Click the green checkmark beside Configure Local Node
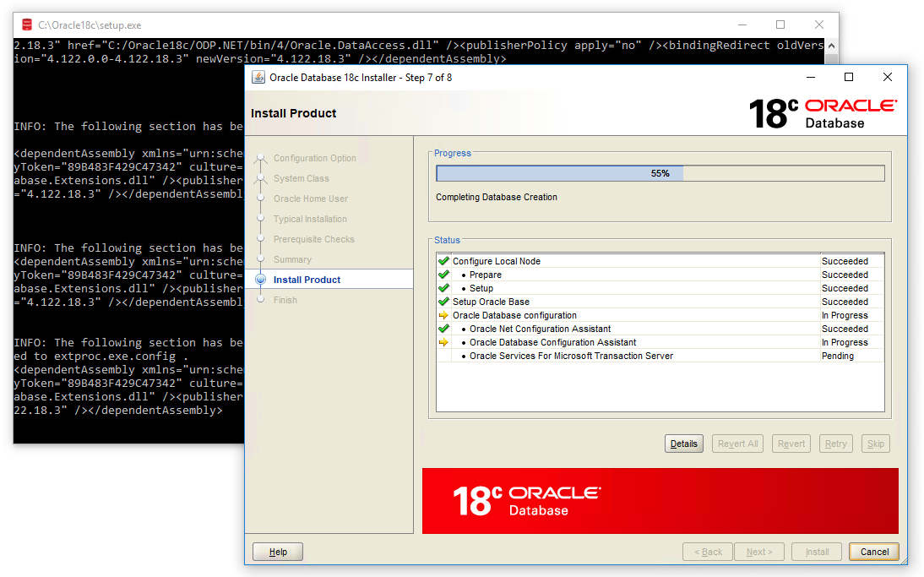The image size is (924, 577). tap(443, 260)
